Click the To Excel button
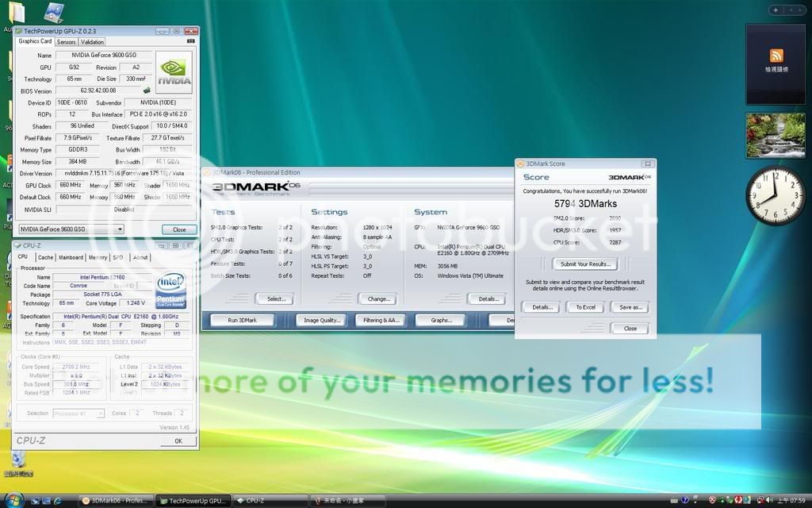This screenshot has width=812, height=508. click(x=585, y=307)
